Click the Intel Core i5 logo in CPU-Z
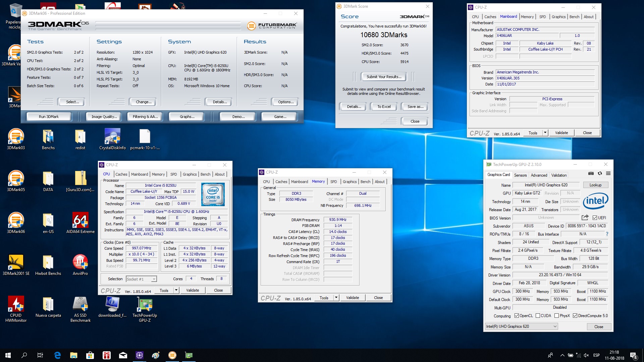The width and height of the screenshot is (644, 362). [213, 194]
